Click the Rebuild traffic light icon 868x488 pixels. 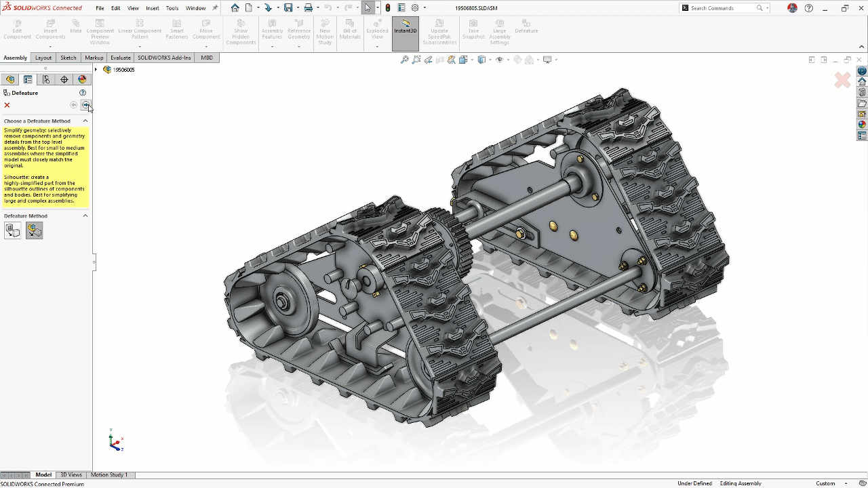pos(388,8)
